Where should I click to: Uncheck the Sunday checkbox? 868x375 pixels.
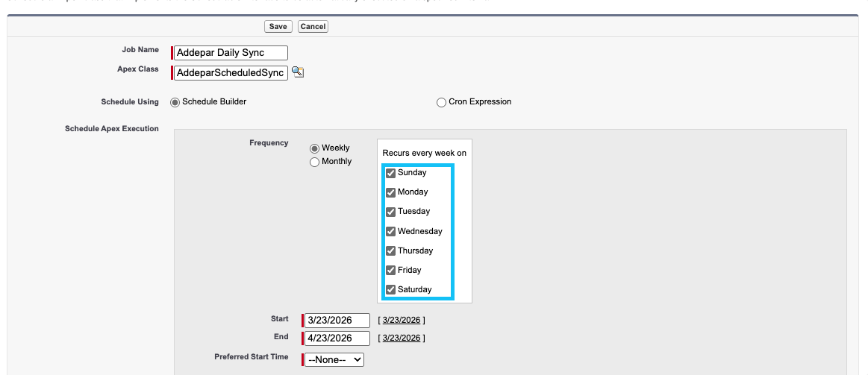(x=391, y=173)
